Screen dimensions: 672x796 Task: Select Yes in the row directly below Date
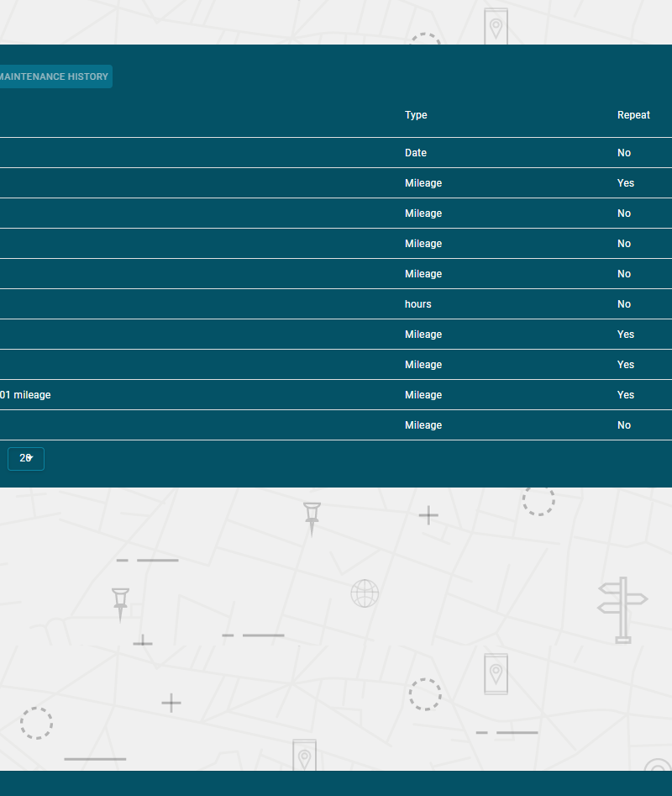click(x=625, y=183)
